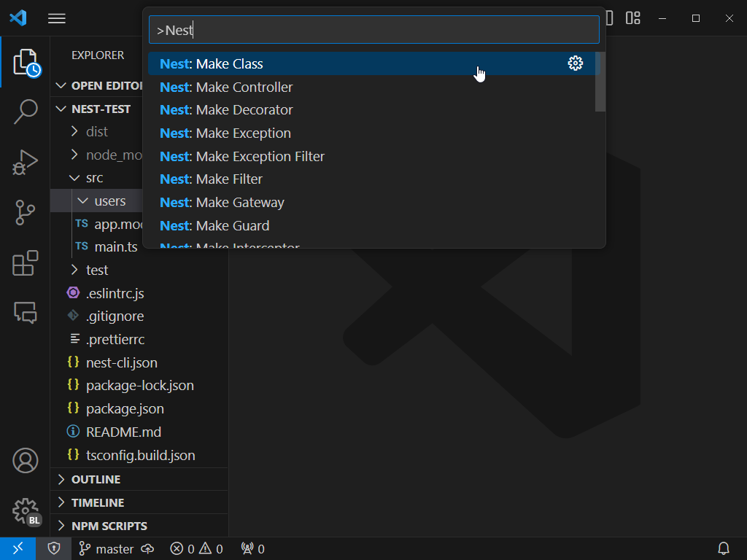Open the Explorer view in activity bar

coord(26,63)
